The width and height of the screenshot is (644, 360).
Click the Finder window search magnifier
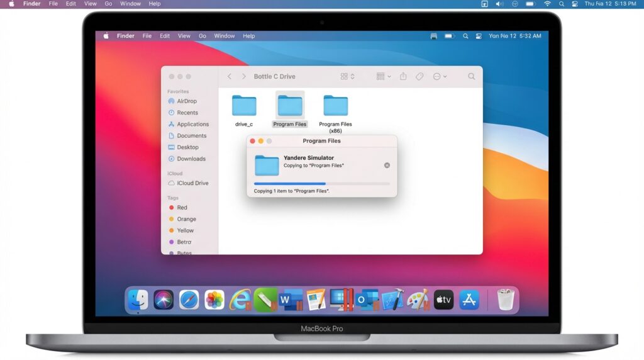click(x=471, y=76)
